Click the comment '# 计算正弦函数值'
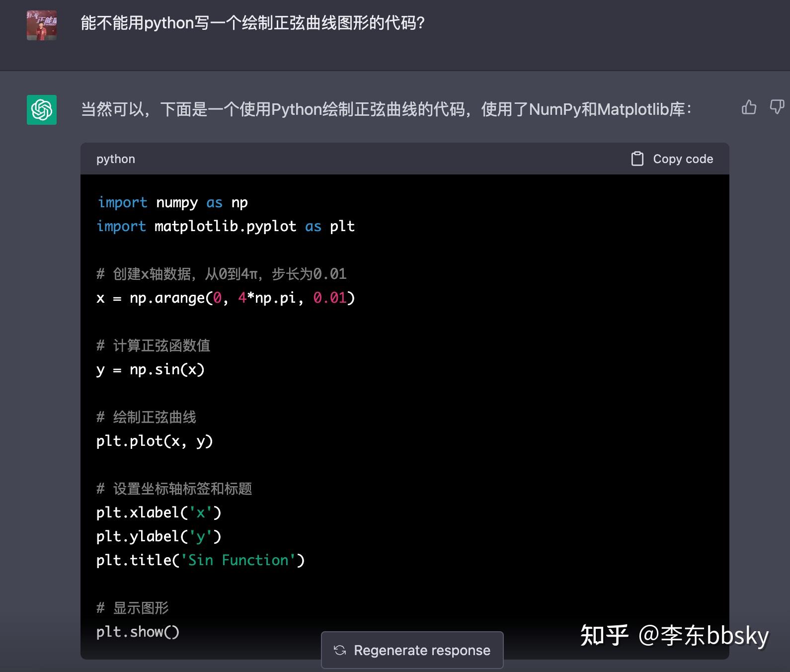Viewport: 790px width, 672px height. click(154, 345)
